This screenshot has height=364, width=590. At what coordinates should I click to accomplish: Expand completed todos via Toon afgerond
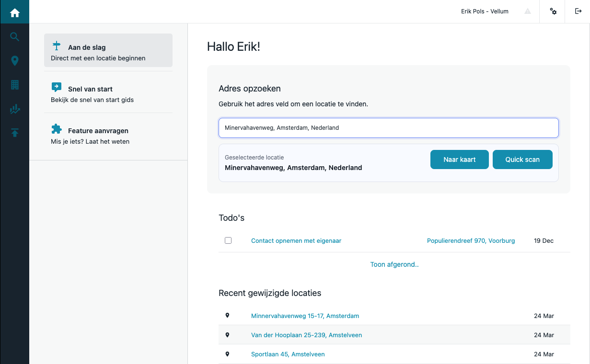click(x=394, y=264)
